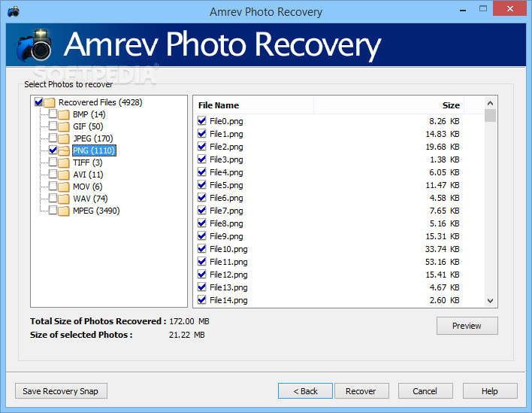532x413 pixels.
Task: Click the GIF folder icon
Action: pyautogui.click(x=63, y=126)
